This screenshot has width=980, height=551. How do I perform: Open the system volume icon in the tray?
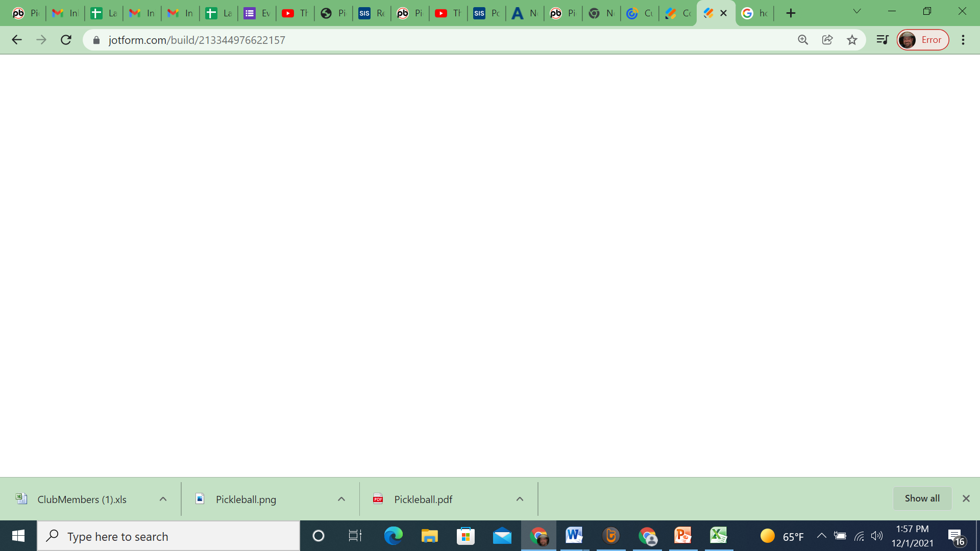click(877, 536)
